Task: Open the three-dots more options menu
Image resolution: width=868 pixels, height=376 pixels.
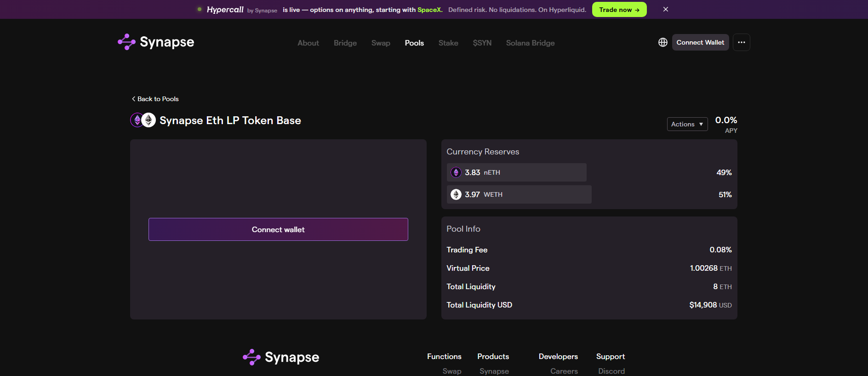Action: coord(741,42)
